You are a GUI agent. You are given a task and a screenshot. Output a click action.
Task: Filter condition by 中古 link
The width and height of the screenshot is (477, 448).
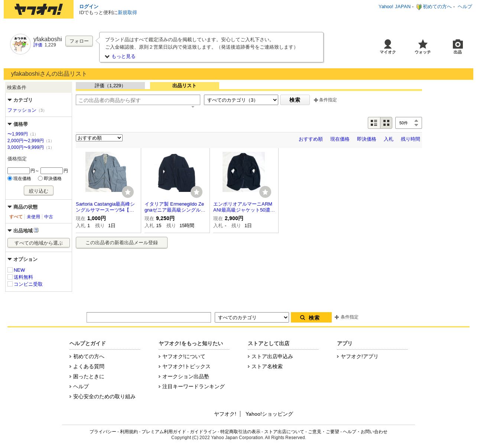point(49,217)
